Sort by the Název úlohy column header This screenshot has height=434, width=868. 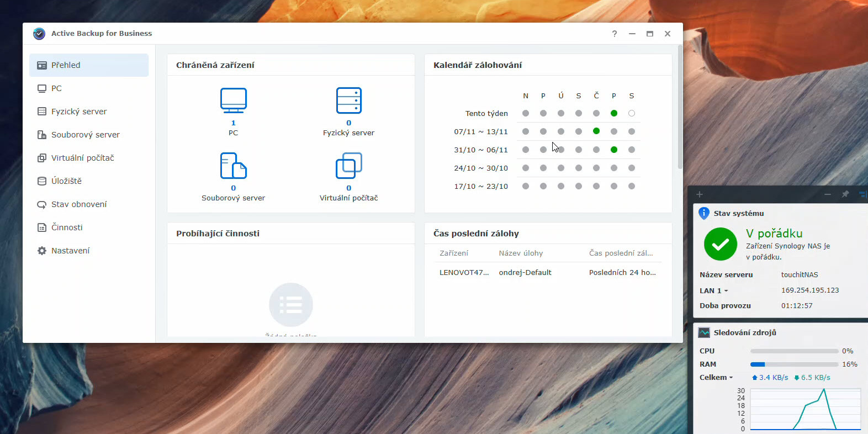pyautogui.click(x=521, y=253)
